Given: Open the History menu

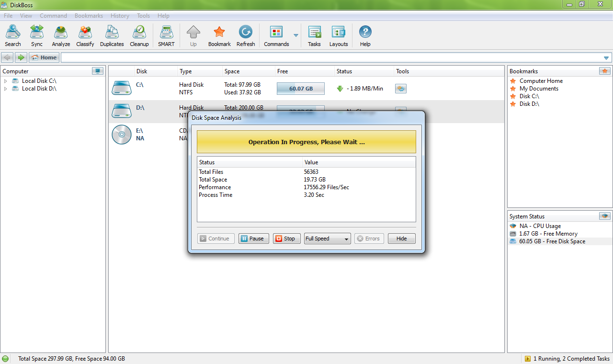Looking at the screenshot, I should 120,16.
